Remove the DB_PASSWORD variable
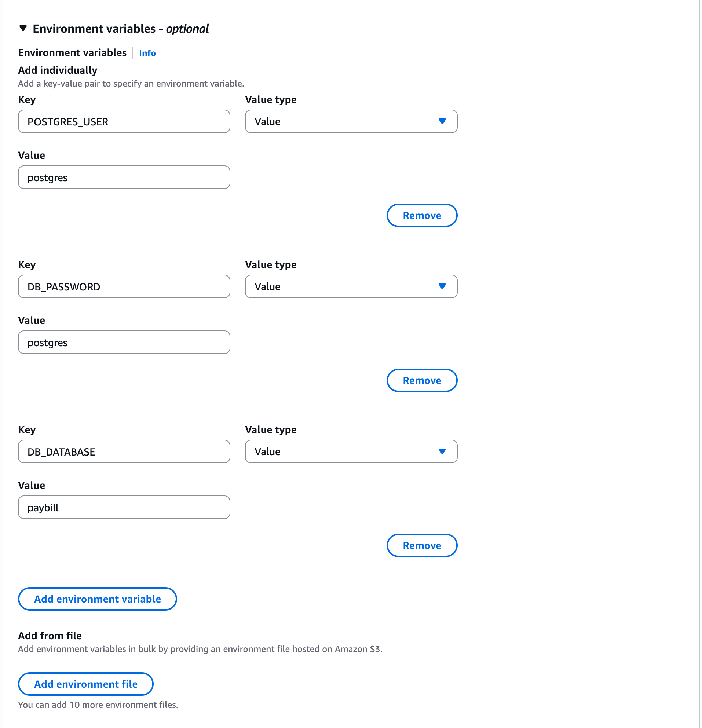This screenshot has height=728, width=702. (x=421, y=380)
